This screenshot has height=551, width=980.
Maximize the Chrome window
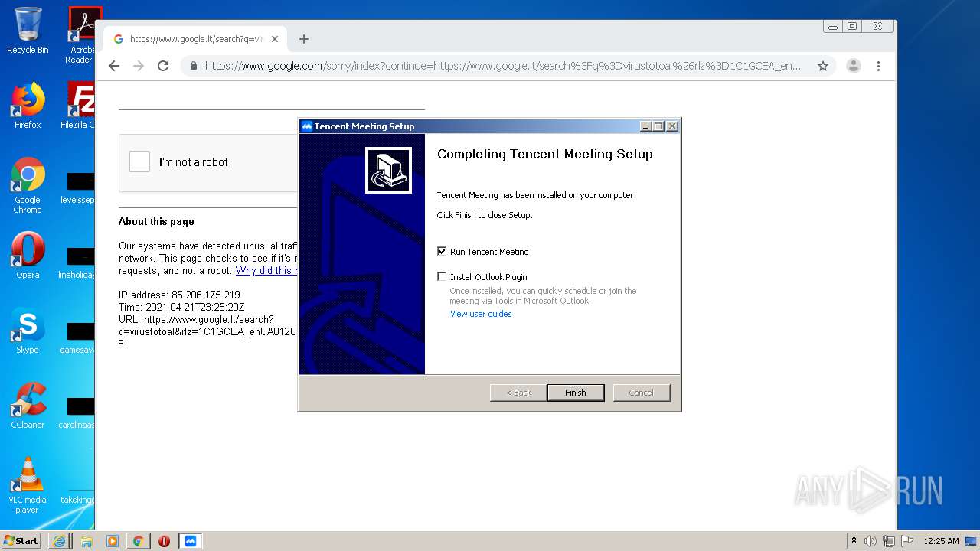(852, 26)
